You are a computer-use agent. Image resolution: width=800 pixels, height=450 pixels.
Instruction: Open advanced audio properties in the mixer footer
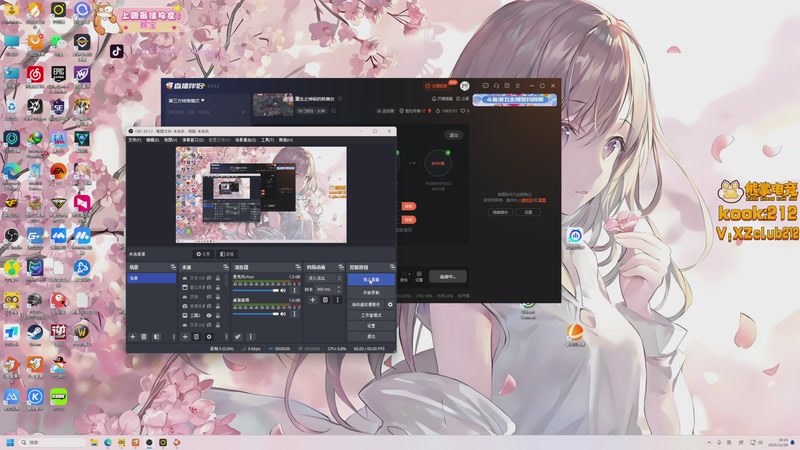click(x=238, y=337)
